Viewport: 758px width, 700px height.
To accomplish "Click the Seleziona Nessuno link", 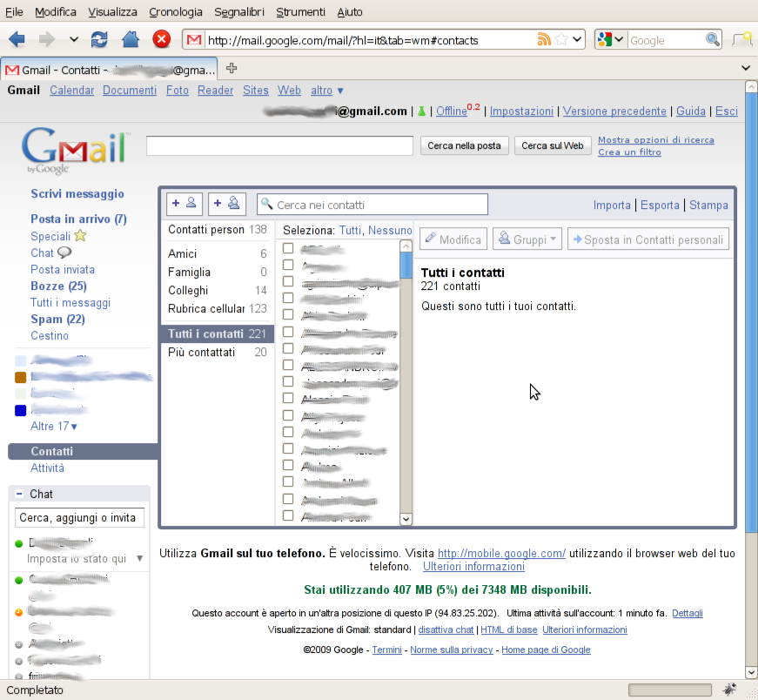I will pos(390,230).
